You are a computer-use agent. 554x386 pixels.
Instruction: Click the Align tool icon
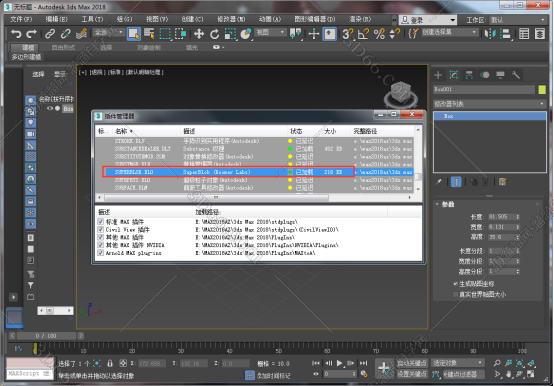point(506,34)
